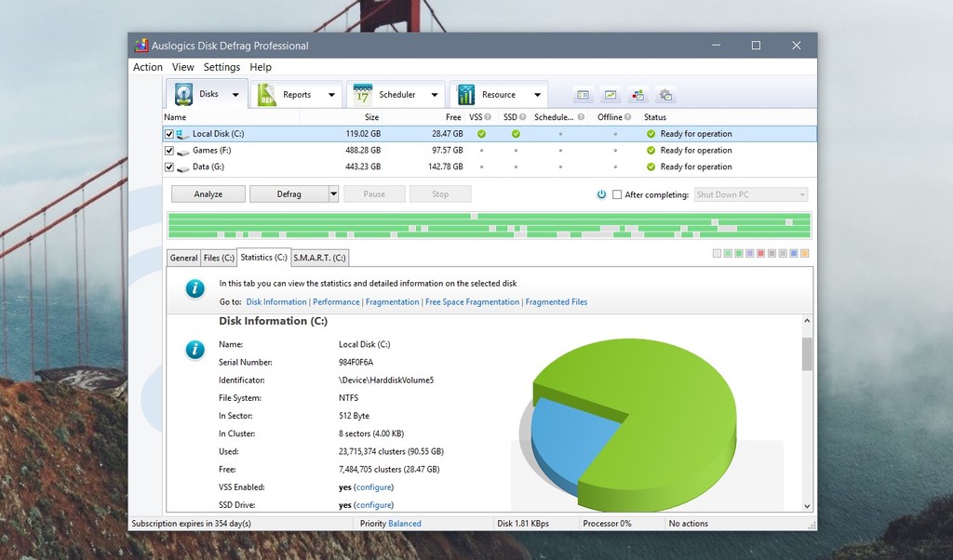Image resolution: width=953 pixels, height=560 pixels.
Task: Click the power icon beside After completing
Action: click(x=602, y=194)
